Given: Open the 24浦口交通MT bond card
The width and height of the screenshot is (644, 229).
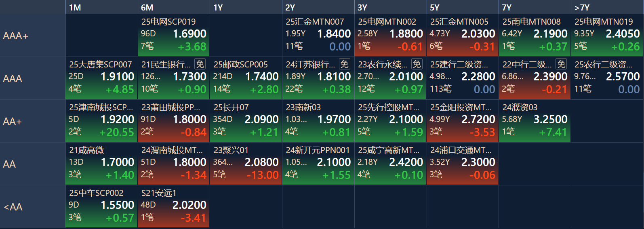Looking at the screenshot, I should [x=463, y=164].
